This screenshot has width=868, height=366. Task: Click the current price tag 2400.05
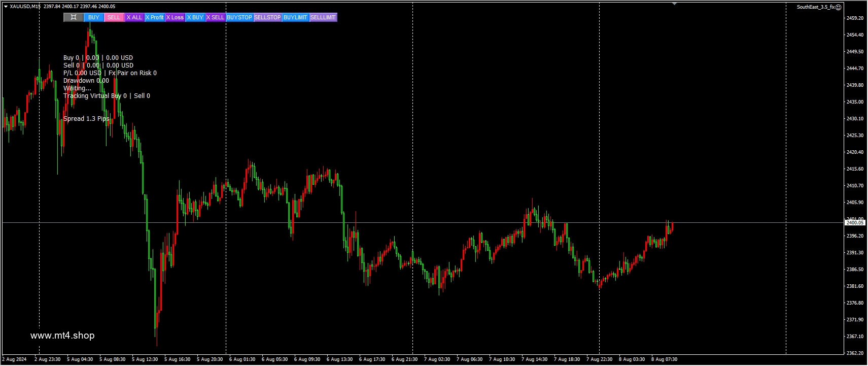click(x=855, y=222)
